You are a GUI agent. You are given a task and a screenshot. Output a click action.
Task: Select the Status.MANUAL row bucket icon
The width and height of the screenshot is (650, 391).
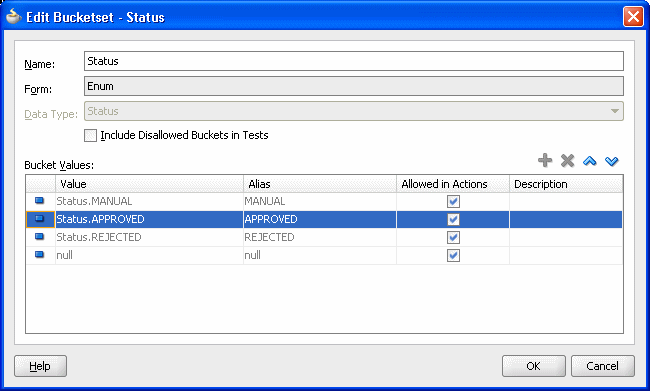(40, 201)
